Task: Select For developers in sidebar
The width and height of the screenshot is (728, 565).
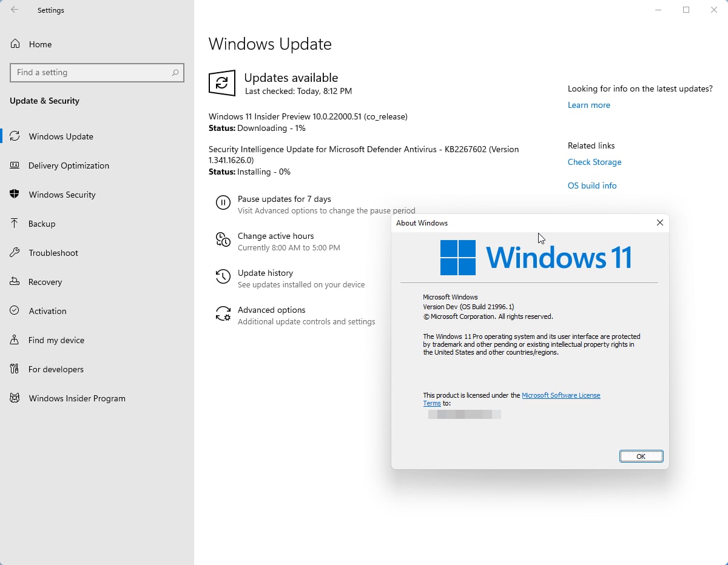Action: (56, 369)
